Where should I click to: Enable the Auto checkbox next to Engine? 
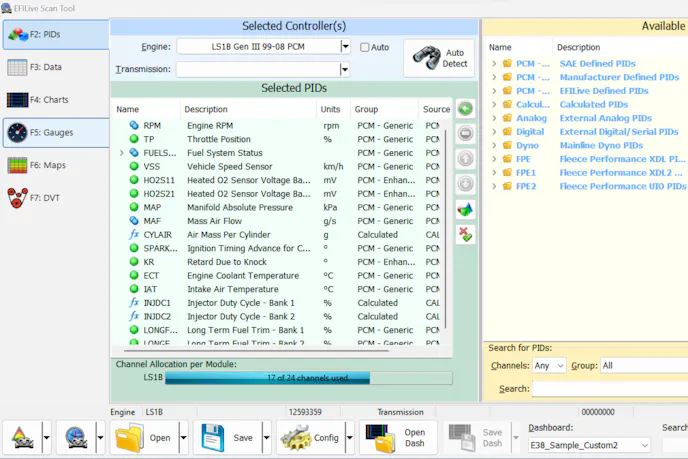(366, 47)
